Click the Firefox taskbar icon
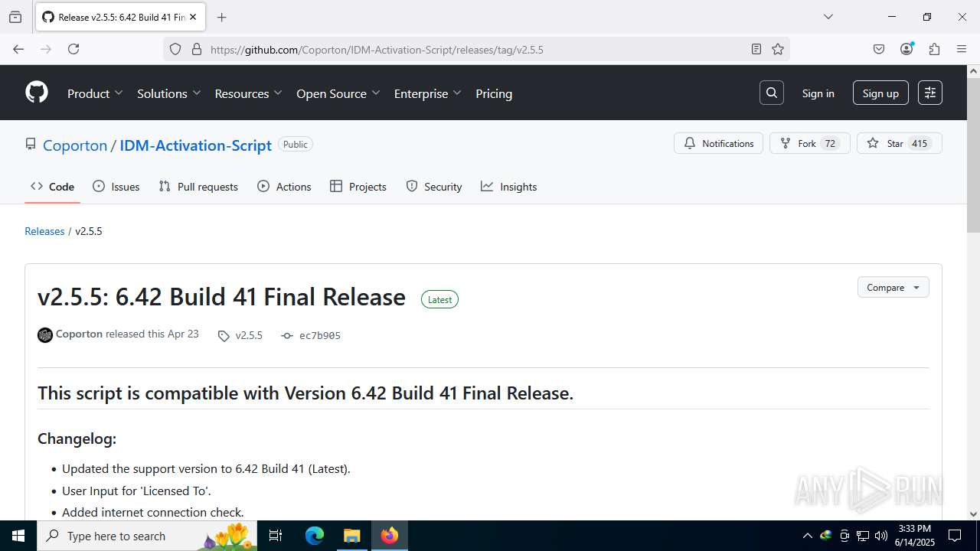The image size is (980, 551). tap(390, 536)
